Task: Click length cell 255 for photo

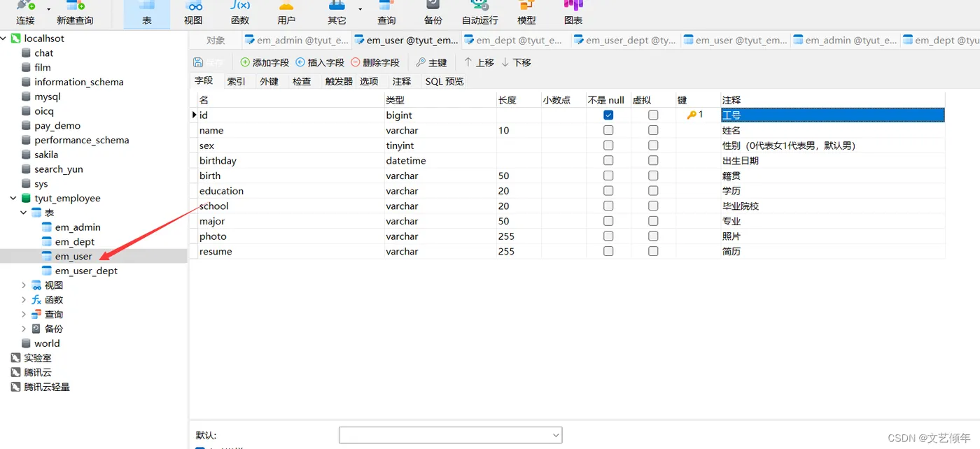Action: (519, 236)
